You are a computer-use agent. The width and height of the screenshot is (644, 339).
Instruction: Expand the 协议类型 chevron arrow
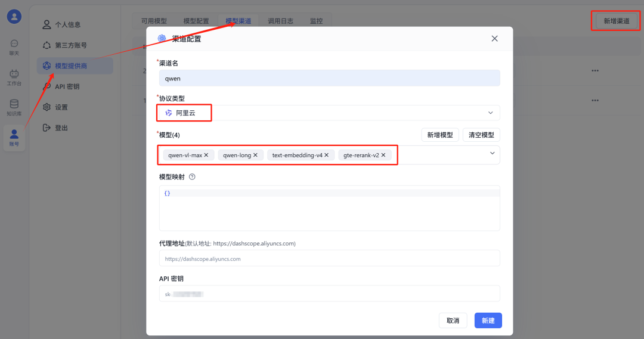click(x=490, y=113)
